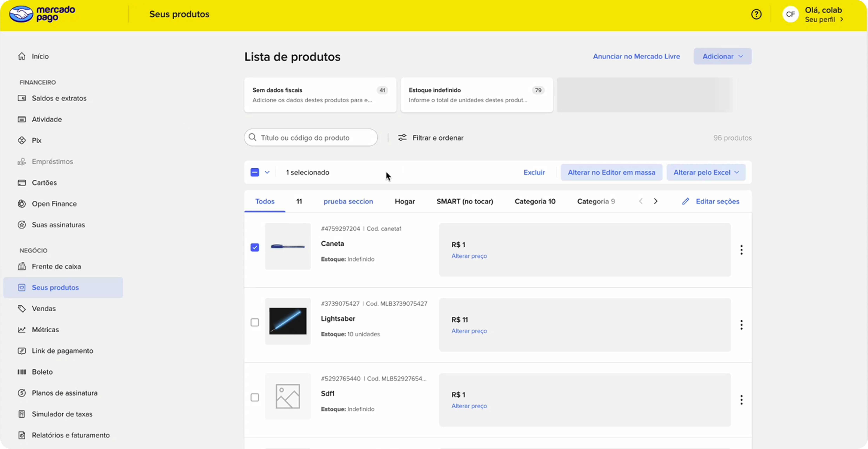The width and height of the screenshot is (868, 449).
Task: Click the Simulador de taxas calculator icon
Action: pyautogui.click(x=22, y=414)
